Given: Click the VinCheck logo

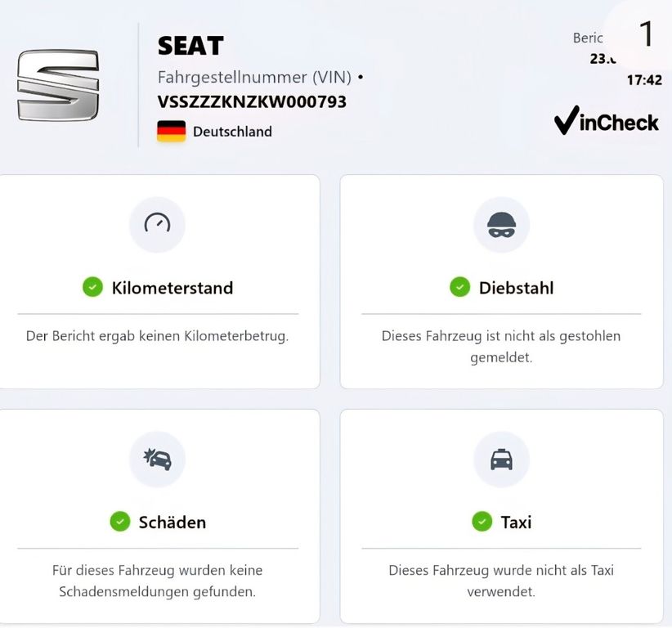Looking at the screenshot, I should point(606,123).
